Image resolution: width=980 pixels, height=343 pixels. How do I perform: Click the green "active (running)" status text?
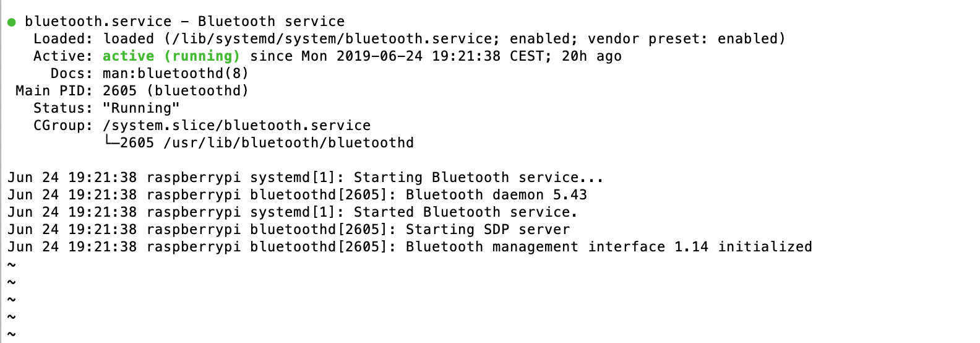(171, 56)
